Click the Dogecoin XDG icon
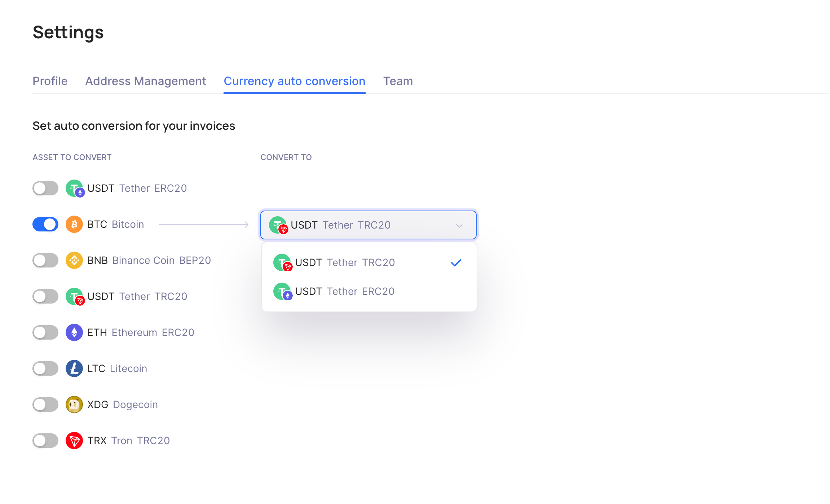Screen dimensions: 830x504 point(74,404)
